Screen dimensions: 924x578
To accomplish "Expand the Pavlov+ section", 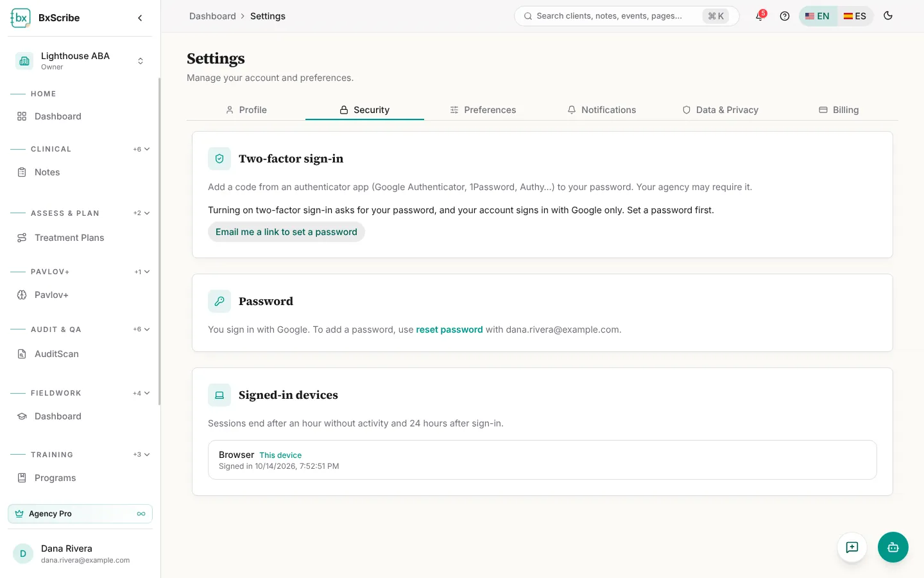I will [142, 272].
